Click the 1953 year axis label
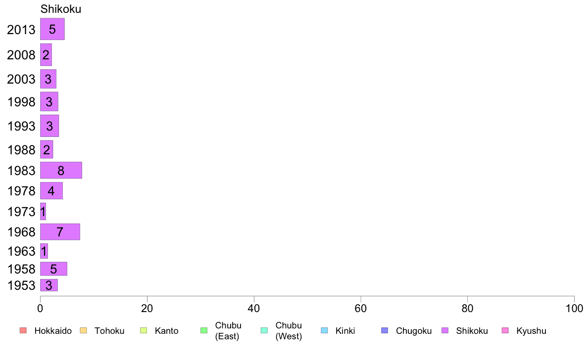Viewport: 588px width, 364px height. [21, 286]
